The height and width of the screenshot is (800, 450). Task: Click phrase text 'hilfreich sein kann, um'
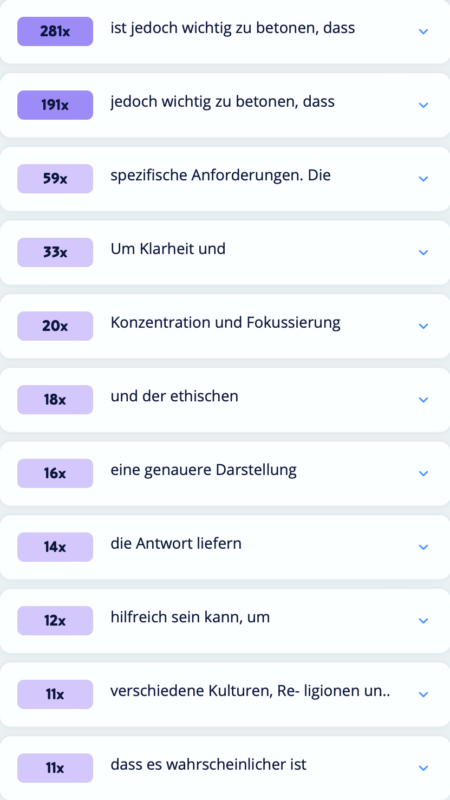[190, 617]
